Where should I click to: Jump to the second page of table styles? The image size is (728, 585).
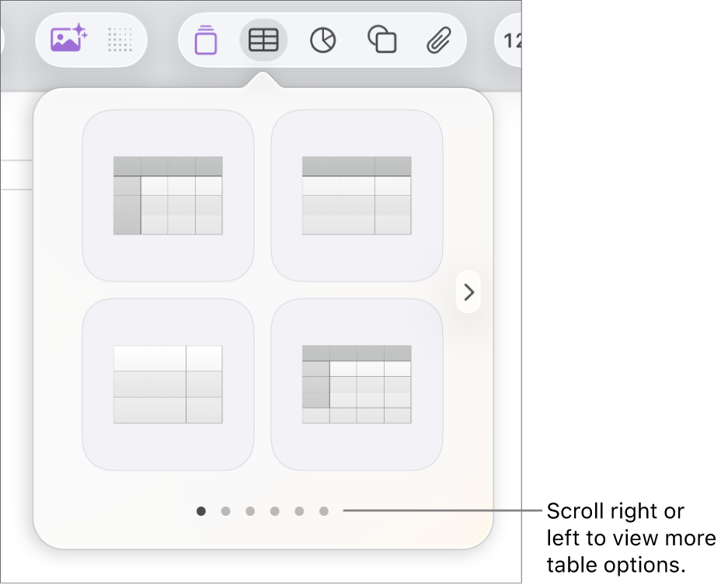226,511
